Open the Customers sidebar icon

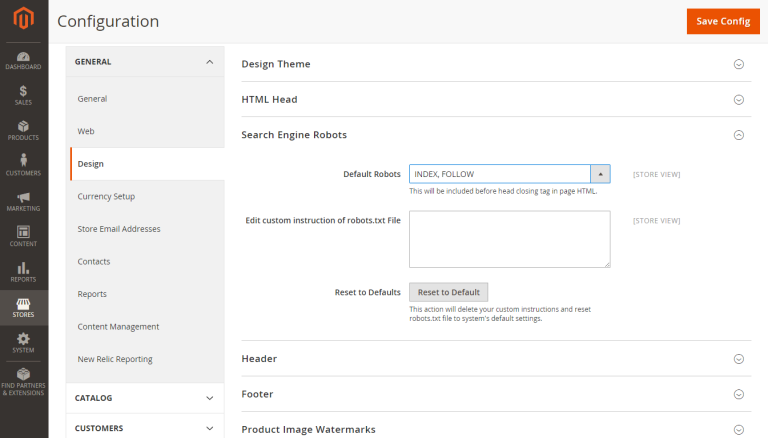[x=23, y=165]
